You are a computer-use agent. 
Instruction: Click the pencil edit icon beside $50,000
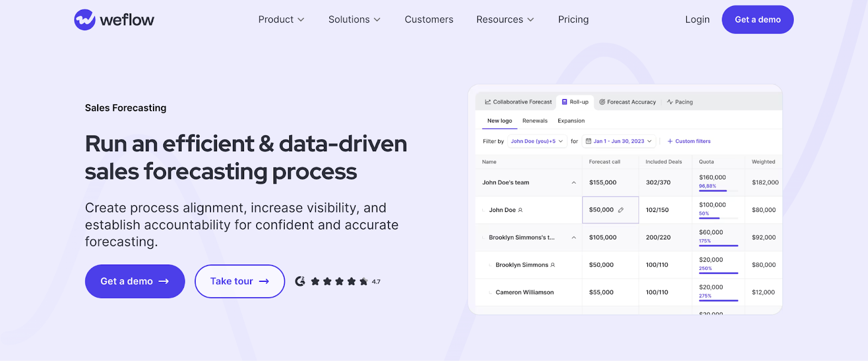621,210
